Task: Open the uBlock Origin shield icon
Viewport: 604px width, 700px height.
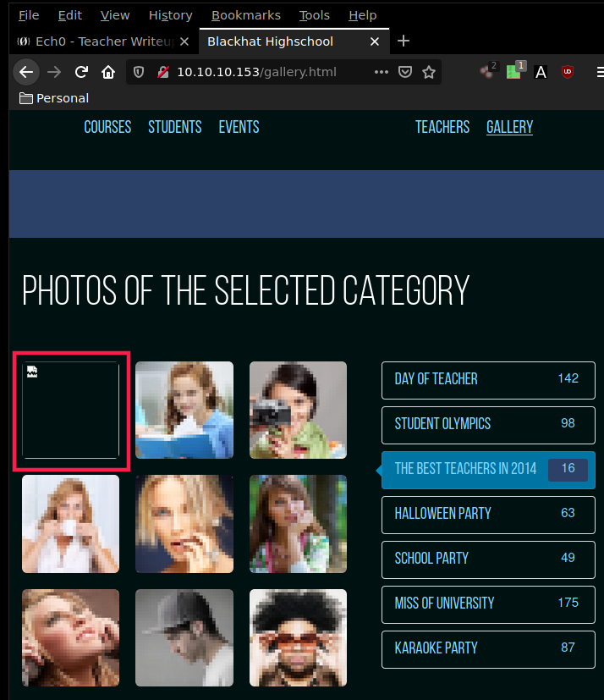Action: point(568,72)
